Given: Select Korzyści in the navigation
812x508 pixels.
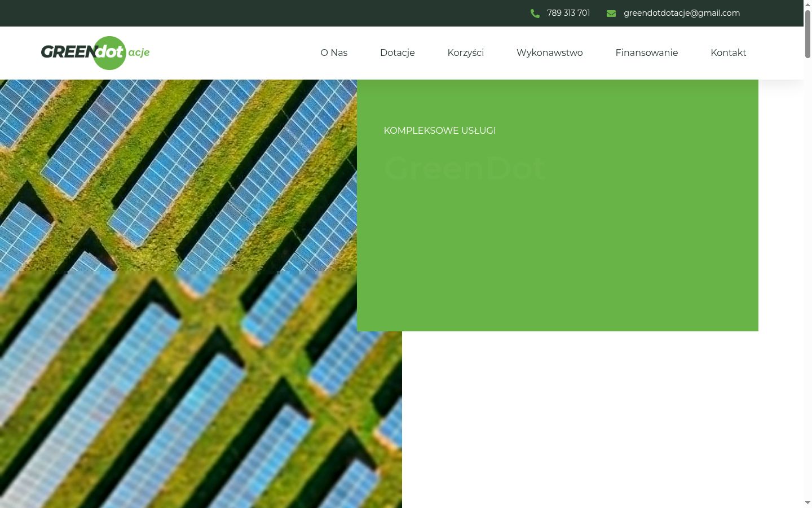Looking at the screenshot, I should click(x=466, y=52).
